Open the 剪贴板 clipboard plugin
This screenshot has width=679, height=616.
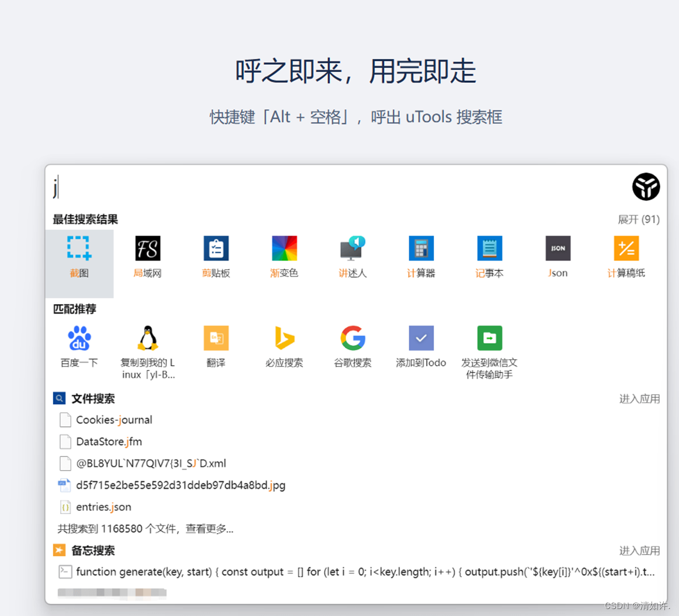216,257
